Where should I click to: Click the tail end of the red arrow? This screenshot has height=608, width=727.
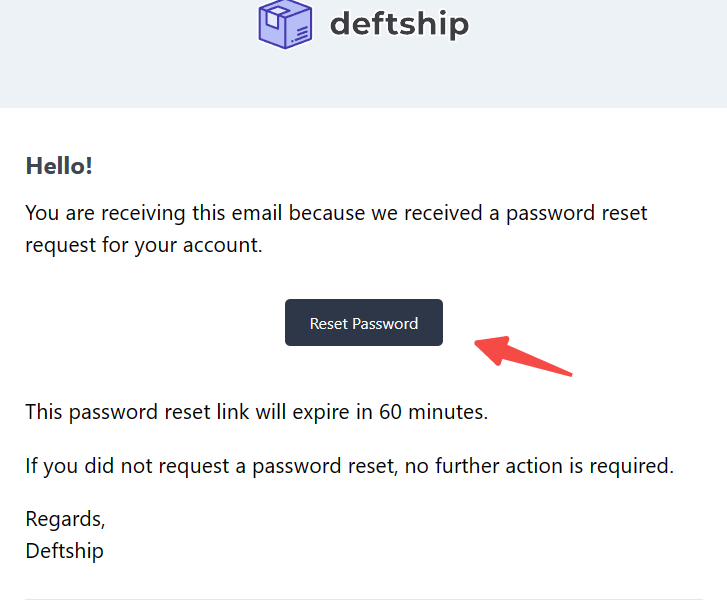click(x=565, y=372)
